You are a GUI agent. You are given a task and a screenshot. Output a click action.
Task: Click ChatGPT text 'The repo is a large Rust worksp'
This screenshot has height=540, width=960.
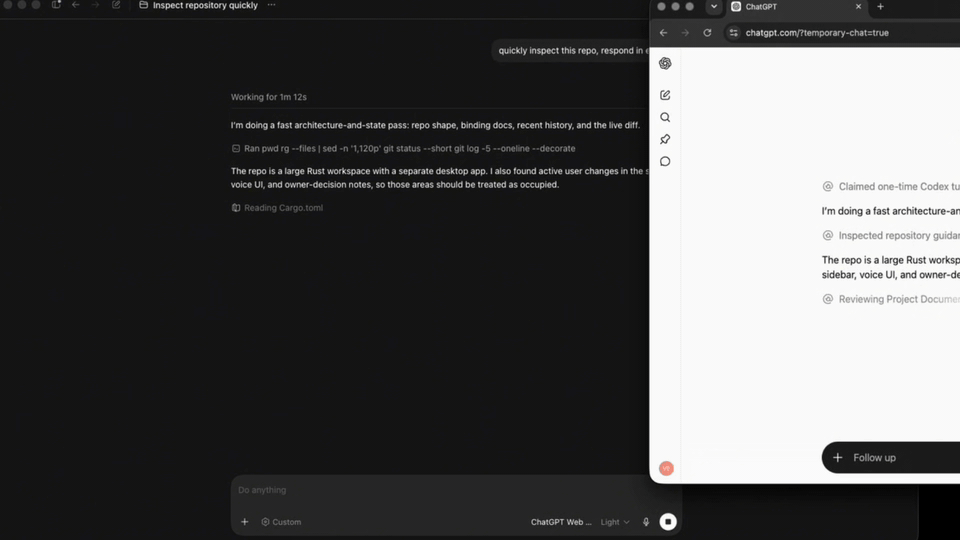click(891, 267)
